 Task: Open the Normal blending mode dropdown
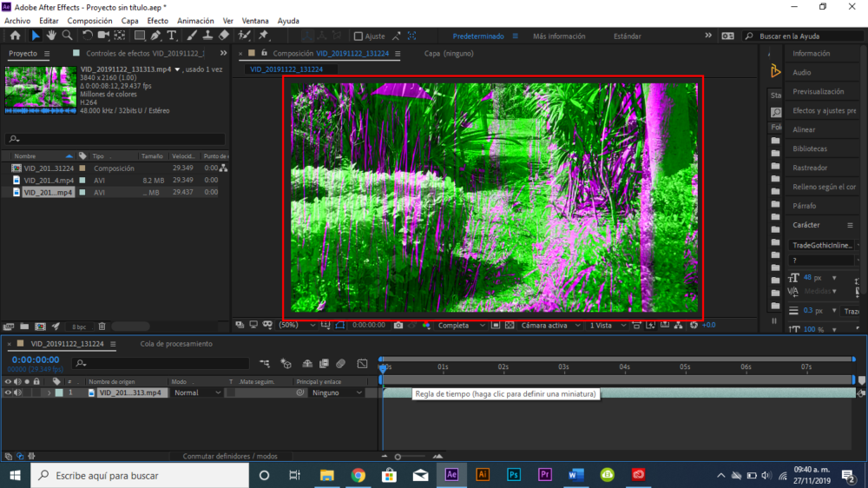click(x=197, y=392)
